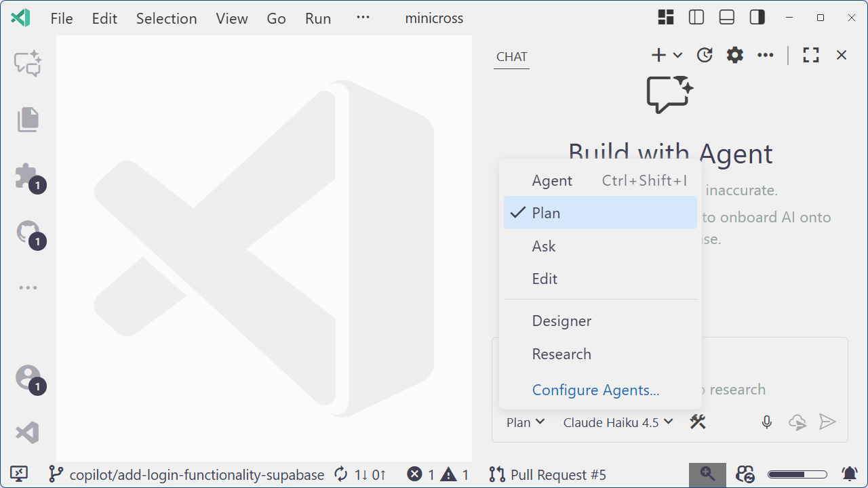The width and height of the screenshot is (868, 488).
Task: Open the Plan mode dropdown in chat input
Action: point(524,422)
